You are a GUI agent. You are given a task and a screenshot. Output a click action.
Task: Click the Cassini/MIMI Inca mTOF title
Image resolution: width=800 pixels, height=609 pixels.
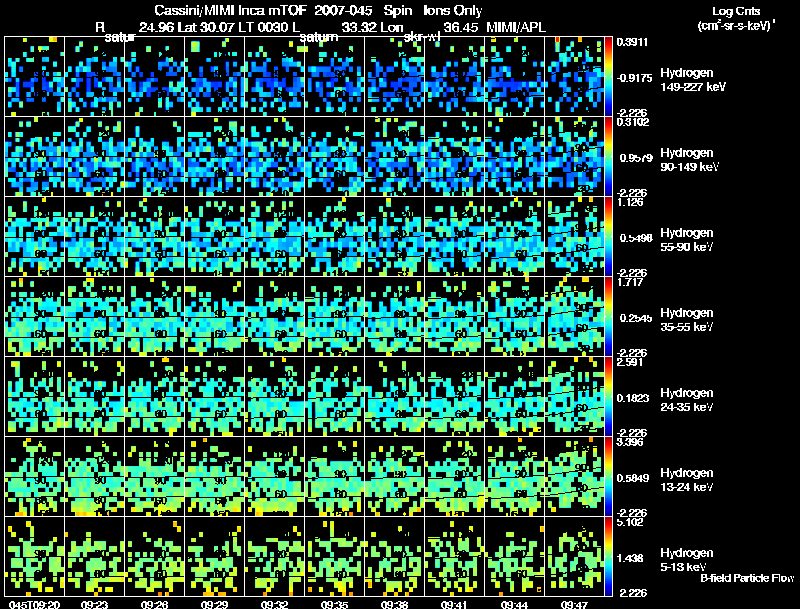coord(230,11)
